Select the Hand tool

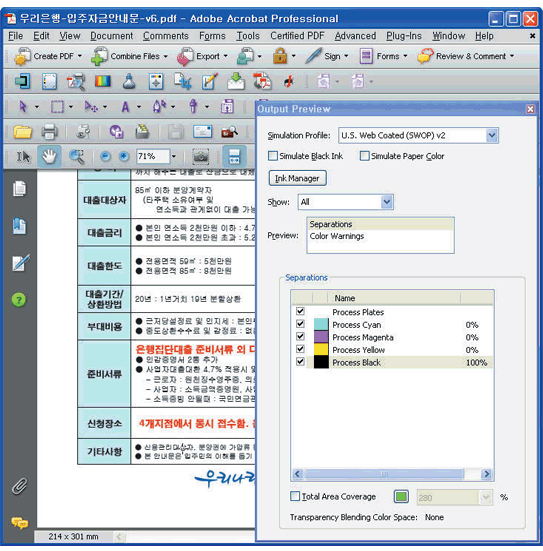point(49,156)
